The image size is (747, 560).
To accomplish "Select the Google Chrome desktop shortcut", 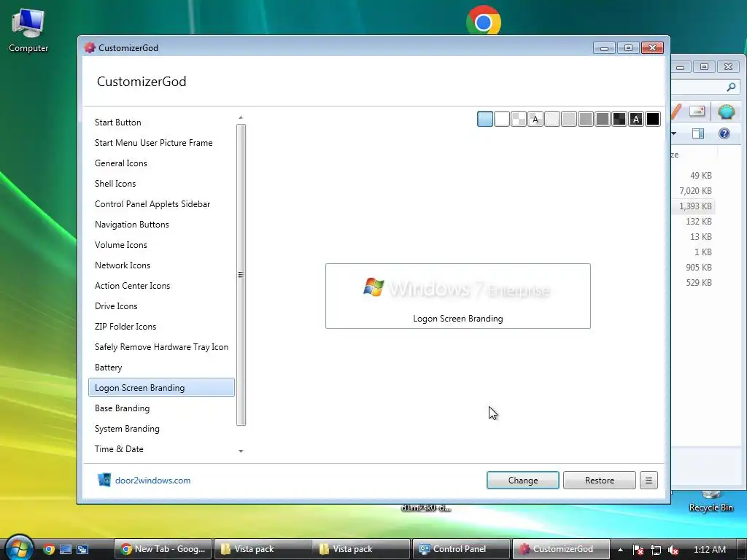I will pyautogui.click(x=484, y=21).
